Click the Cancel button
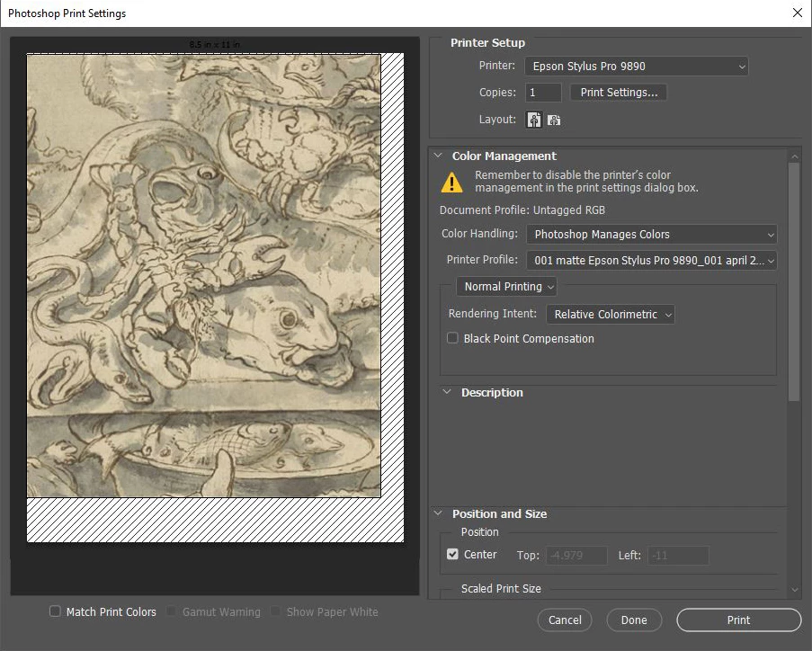The image size is (812, 651). point(565,620)
